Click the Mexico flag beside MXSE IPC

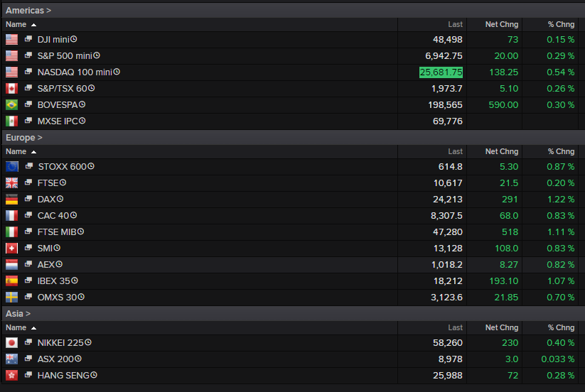pos(11,121)
